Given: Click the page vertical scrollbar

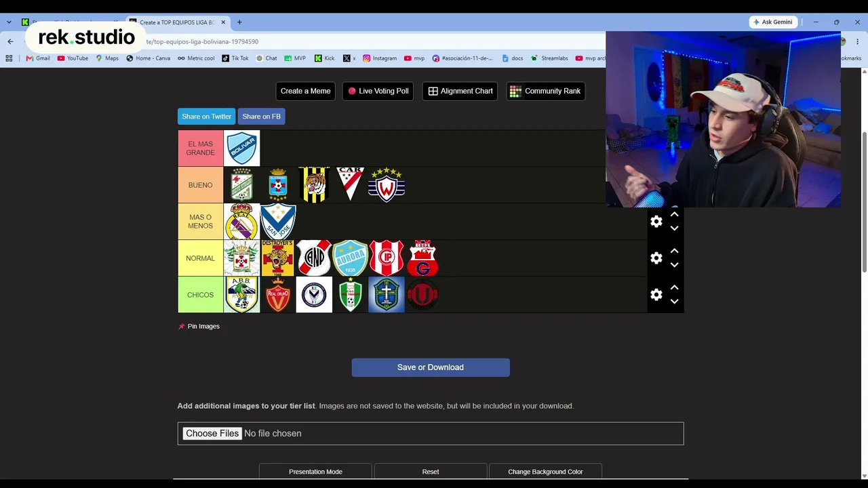Looking at the screenshot, I should click(864, 203).
